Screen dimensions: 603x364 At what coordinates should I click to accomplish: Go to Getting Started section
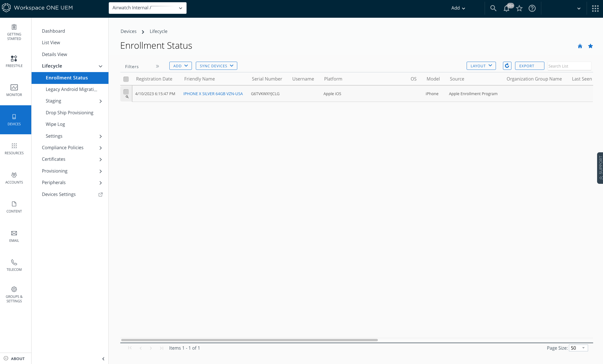pyautogui.click(x=14, y=32)
